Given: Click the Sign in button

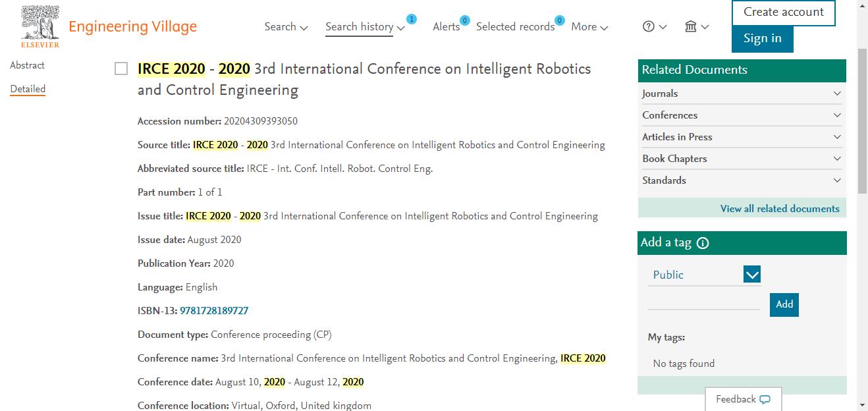Looking at the screenshot, I should click(x=763, y=38).
